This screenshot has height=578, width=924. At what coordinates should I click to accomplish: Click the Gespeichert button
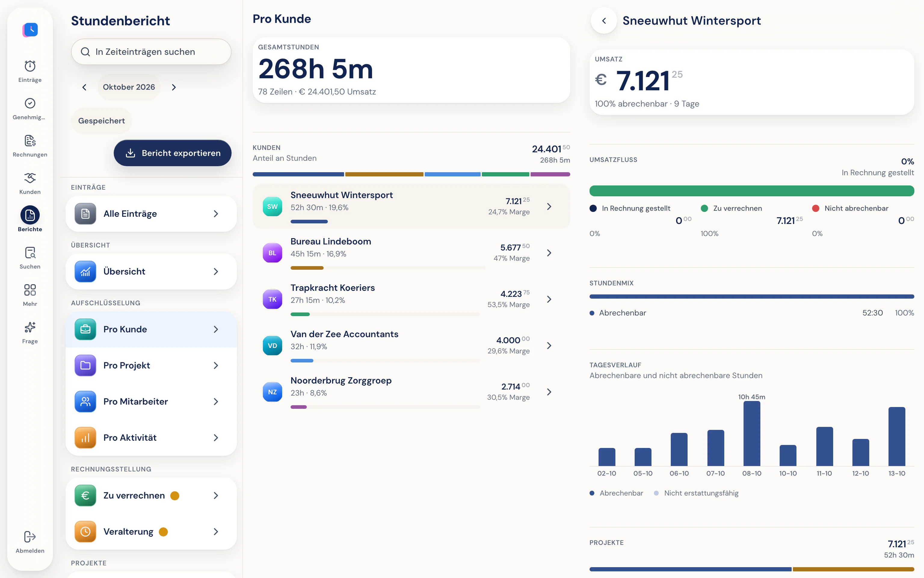click(102, 121)
